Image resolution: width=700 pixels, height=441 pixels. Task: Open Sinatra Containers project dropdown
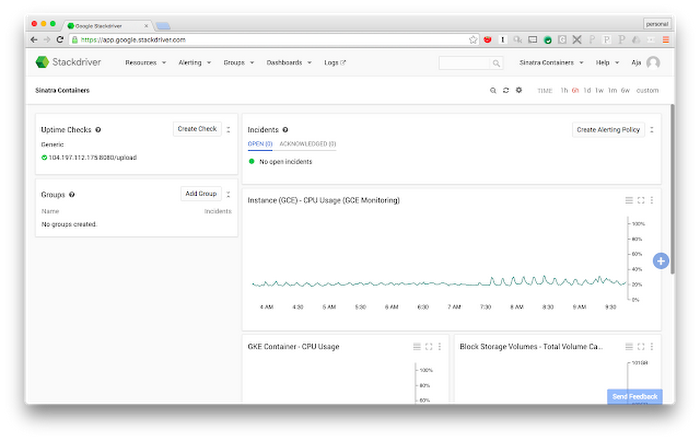pyautogui.click(x=551, y=62)
